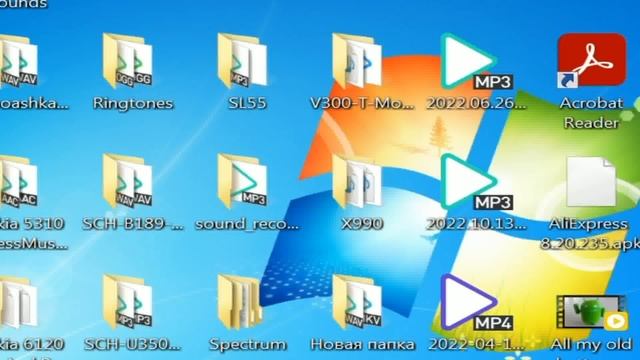Open the sound_reco... folder icon

(242, 181)
